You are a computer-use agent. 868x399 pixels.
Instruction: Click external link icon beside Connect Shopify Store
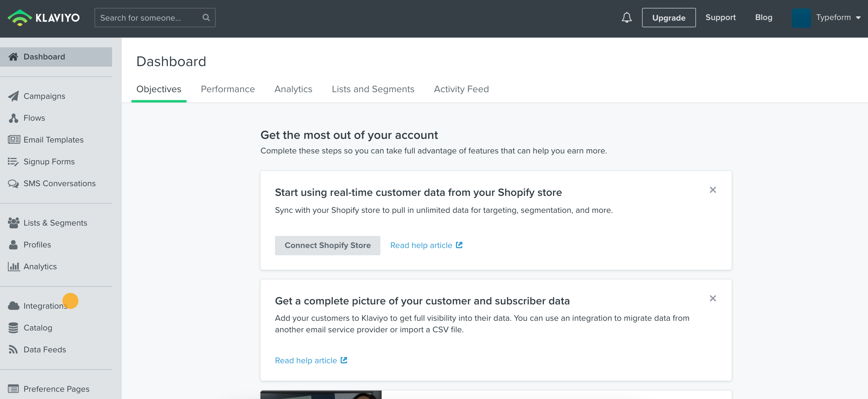tap(459, 245)
